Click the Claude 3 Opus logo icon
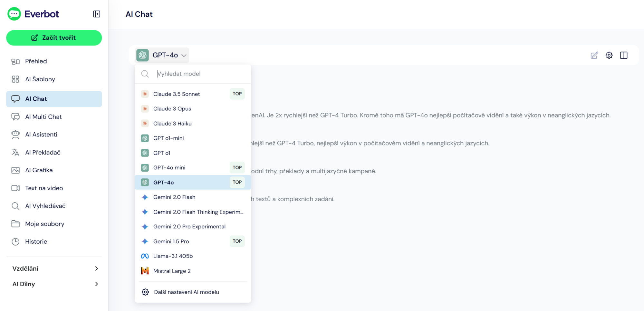 coord(145,109)
